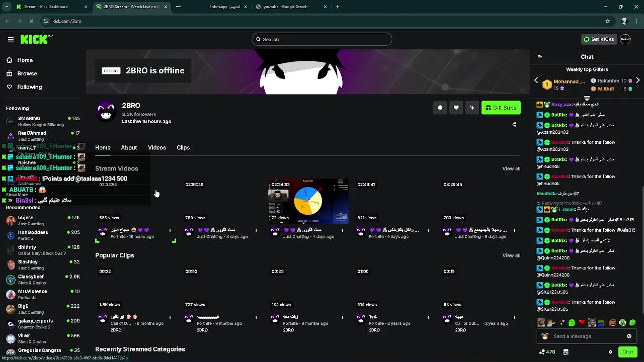Switch to the Home channel tab
Viewport: 644px width, 362px height.
tap(103, 148)
